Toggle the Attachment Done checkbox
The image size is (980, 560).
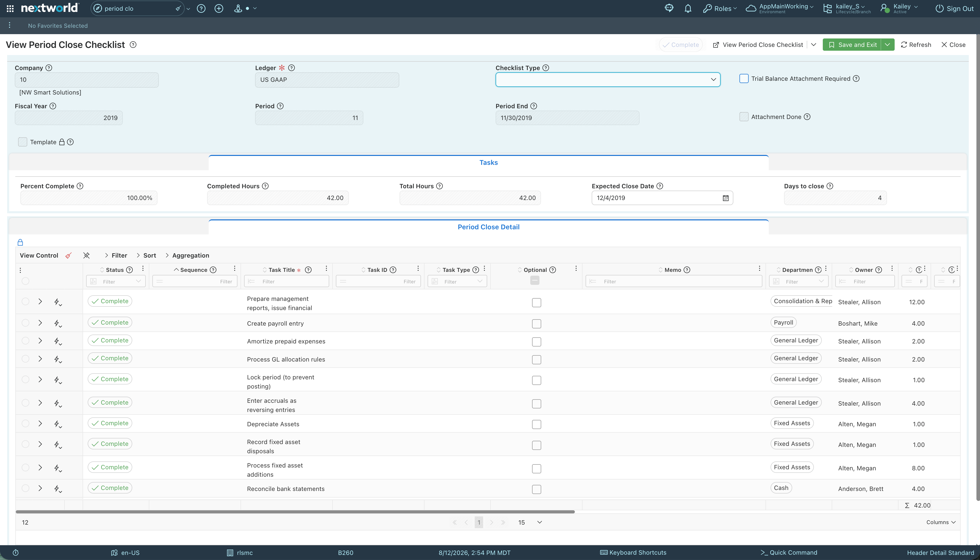coord(744,117)
